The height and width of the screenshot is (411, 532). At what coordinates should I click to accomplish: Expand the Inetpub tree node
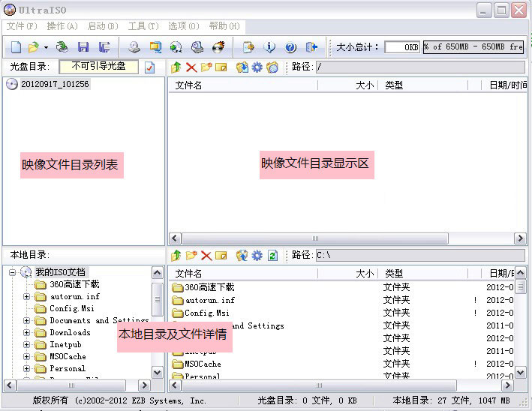(26, 344)
